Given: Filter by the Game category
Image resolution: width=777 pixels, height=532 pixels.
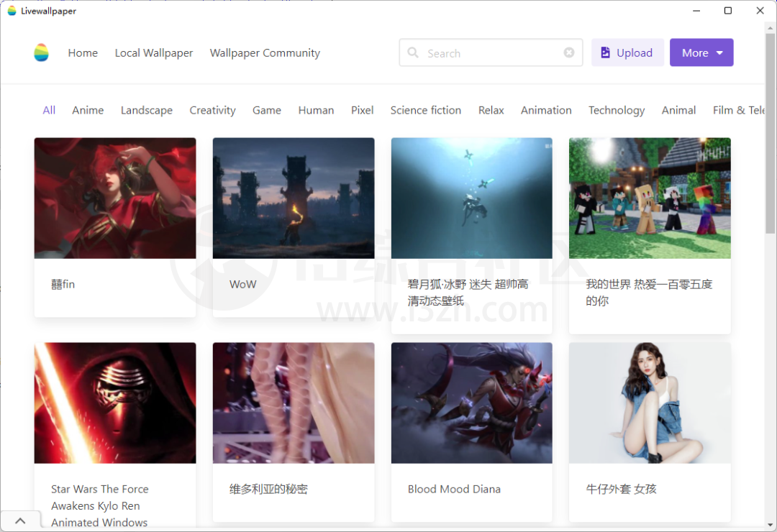Looking at the screenshot, I should (267, 110).
